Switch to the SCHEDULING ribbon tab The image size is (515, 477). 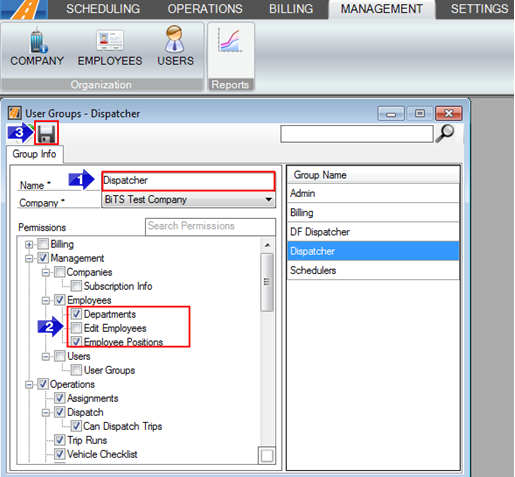[103, 9]
